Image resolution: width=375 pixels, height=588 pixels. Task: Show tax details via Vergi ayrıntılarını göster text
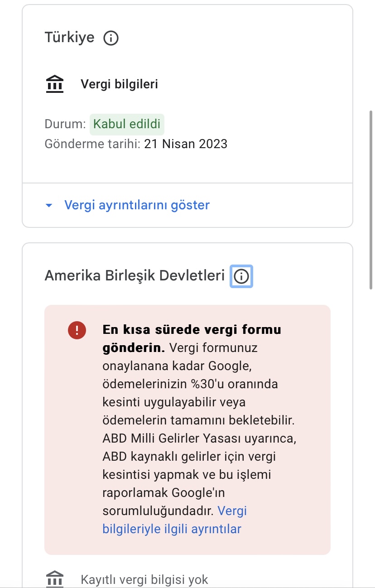[137, 205]
